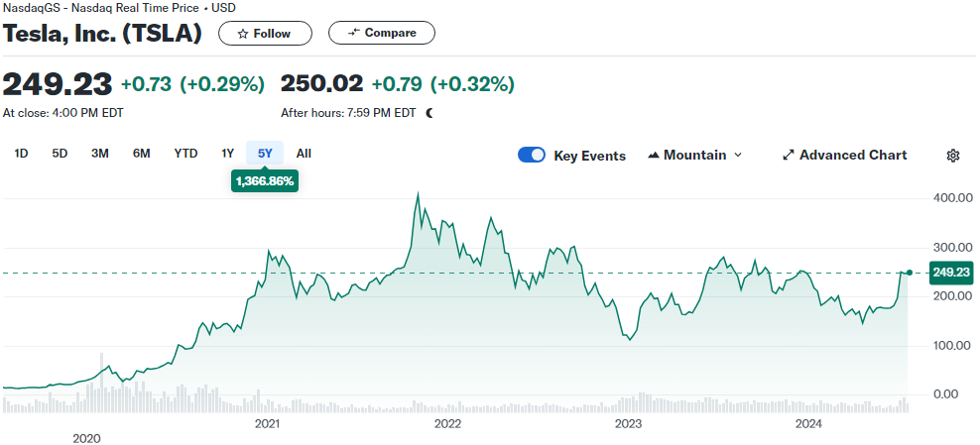This screenshot has width=980, height=445.
Task: Switch chart to 1Y range
Action: point(227,154)
